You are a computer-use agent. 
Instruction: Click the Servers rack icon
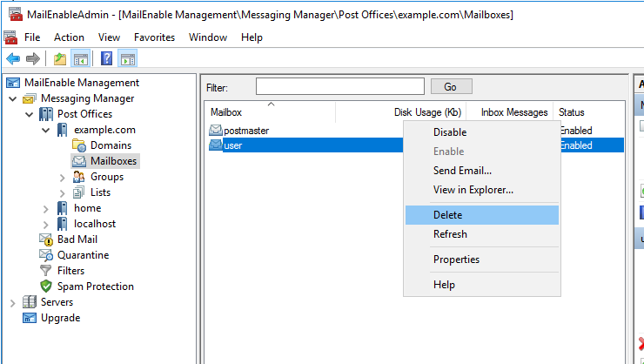pos(30,302)
